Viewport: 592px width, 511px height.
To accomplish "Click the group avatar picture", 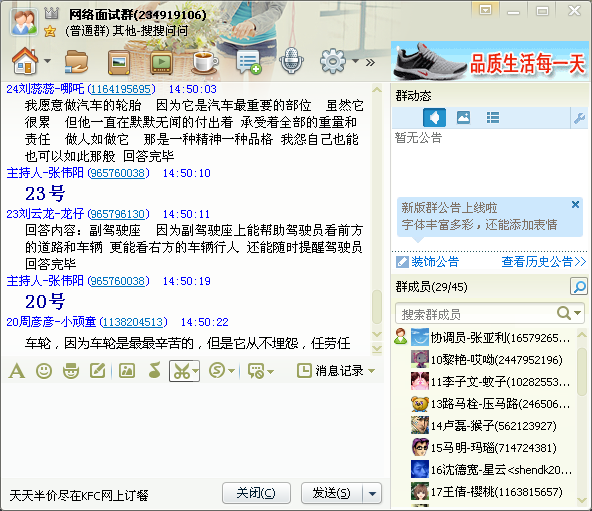I will (x=24, y=22).
